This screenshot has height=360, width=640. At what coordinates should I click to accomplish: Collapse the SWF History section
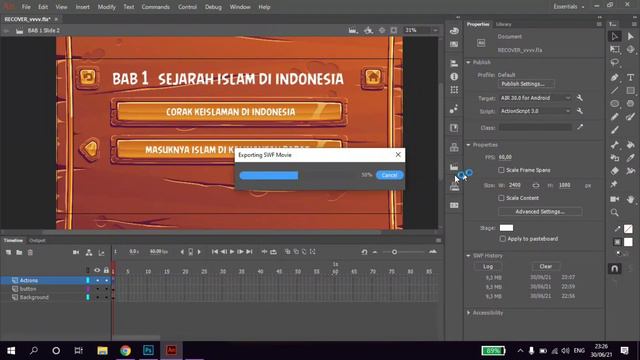(469, 256)
